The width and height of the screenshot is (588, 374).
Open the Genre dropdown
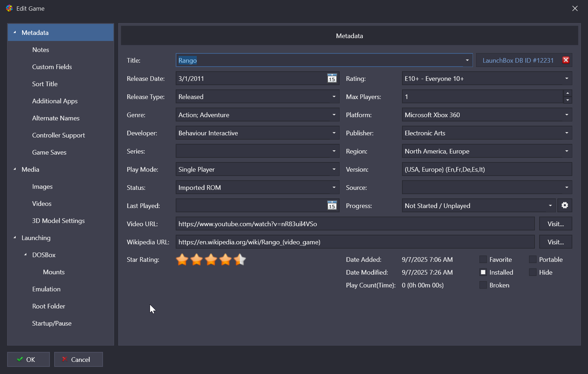pyautogui.click(x=334, y=115)
